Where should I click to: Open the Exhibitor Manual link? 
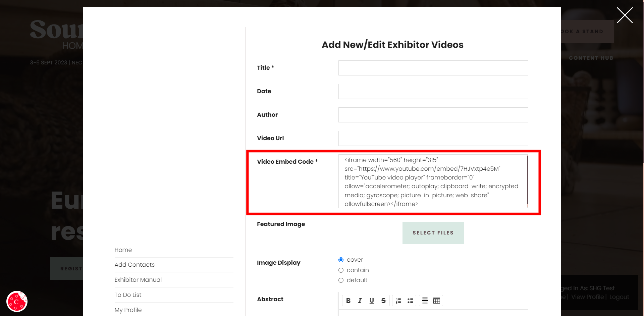(138, 280)
